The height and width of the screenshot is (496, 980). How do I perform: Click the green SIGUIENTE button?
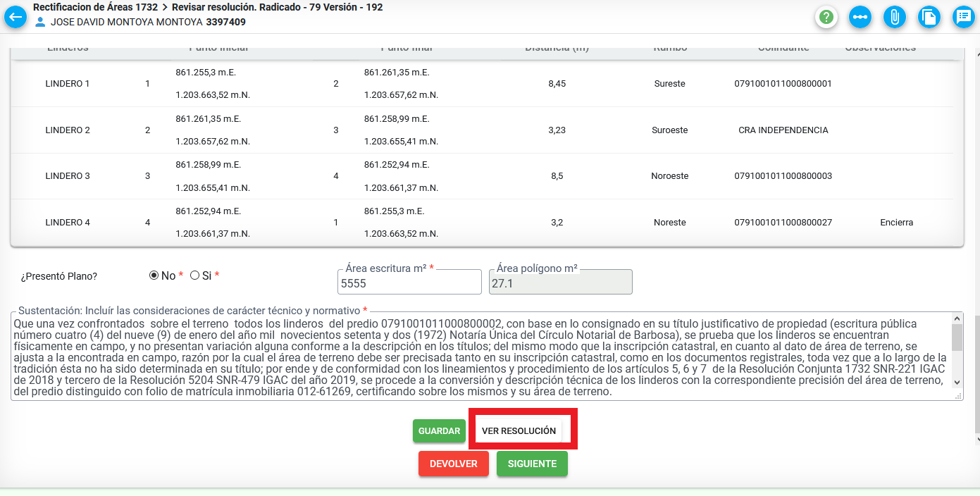(532, 464)
